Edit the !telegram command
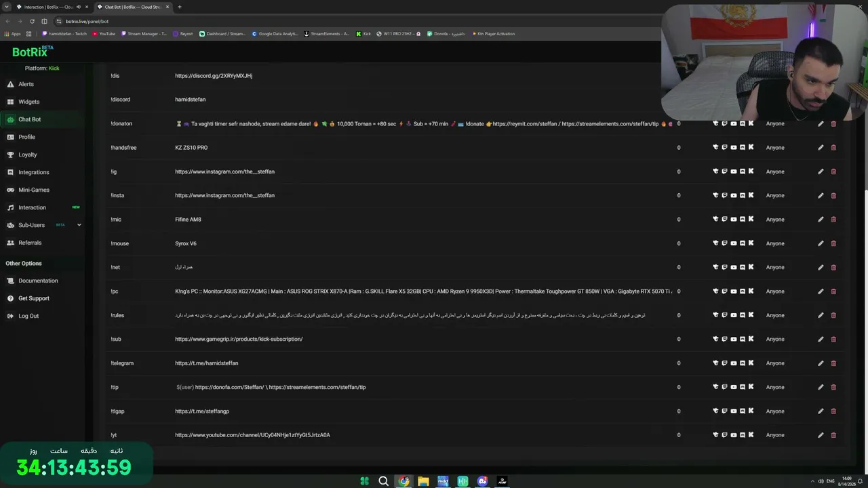868x488 pixels. point(821,363)
